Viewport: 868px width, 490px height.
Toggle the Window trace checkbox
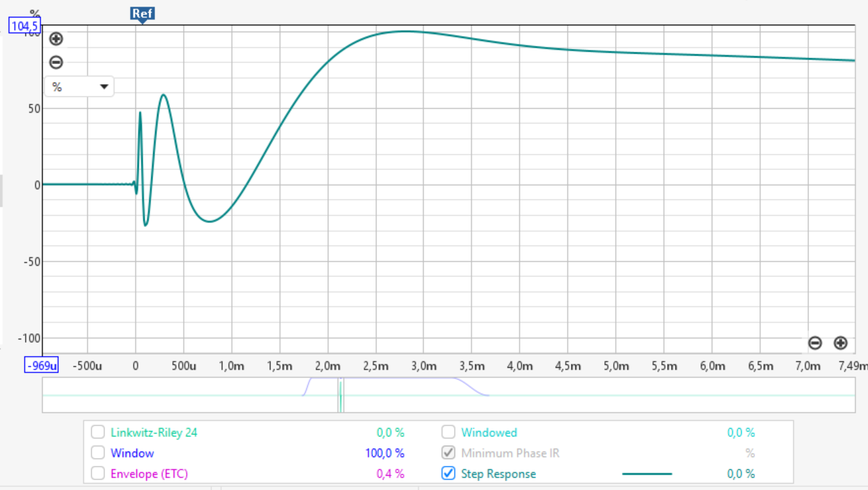98,453
